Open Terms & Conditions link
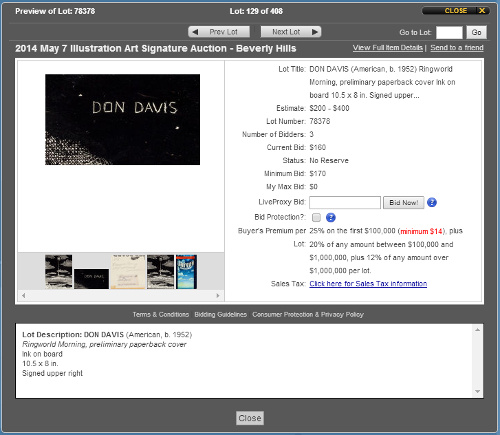 click(x=161, y=314)
